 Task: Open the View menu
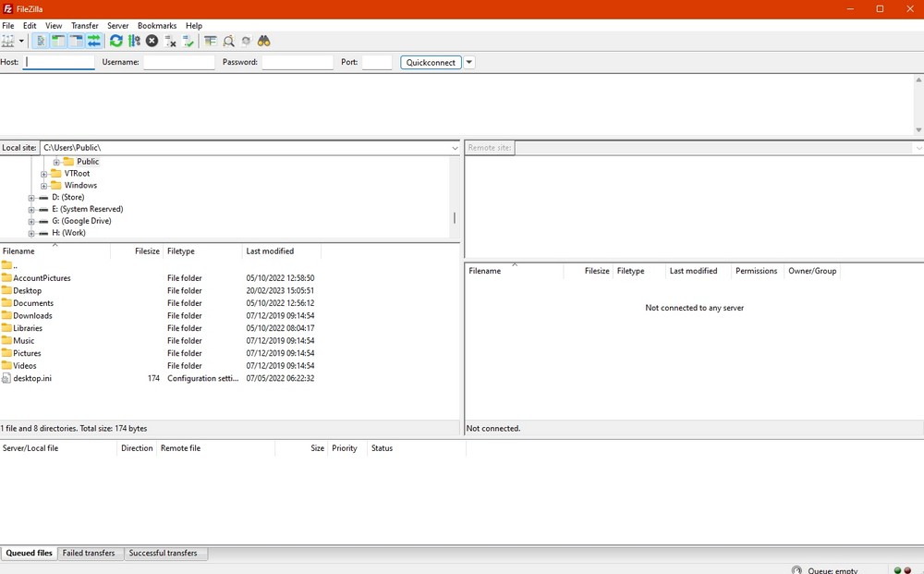coord(54,25)
